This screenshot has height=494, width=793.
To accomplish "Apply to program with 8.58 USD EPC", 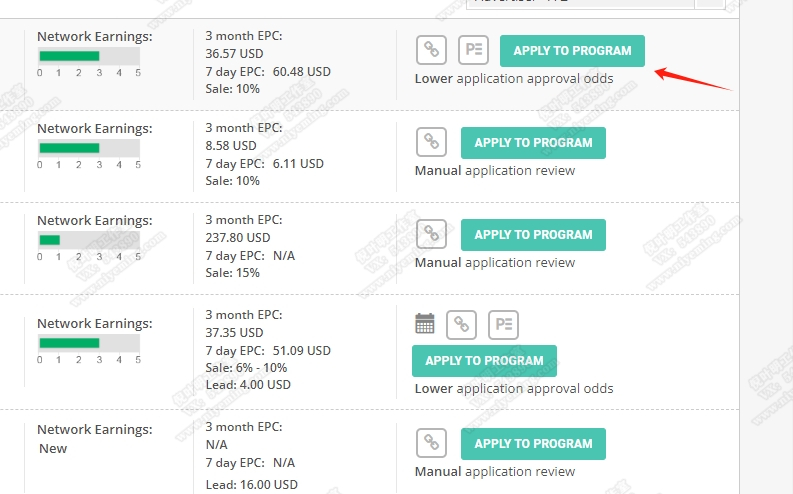I will (533, 143).
